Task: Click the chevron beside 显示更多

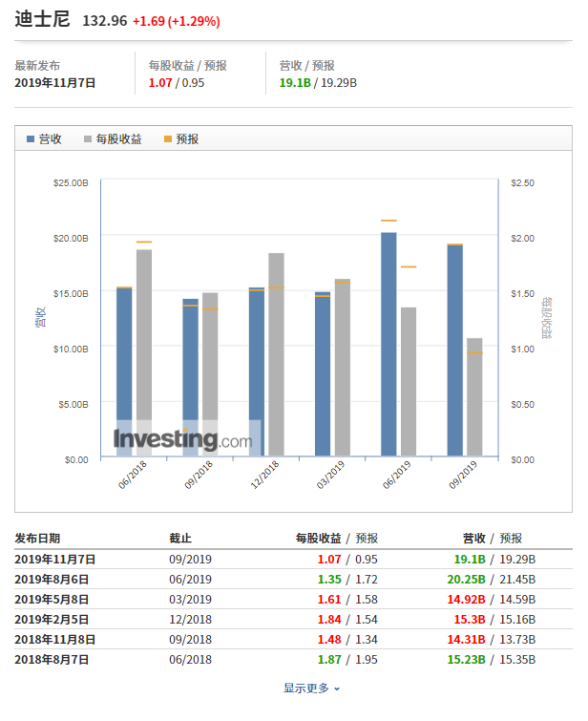Action: click(337, 689)
